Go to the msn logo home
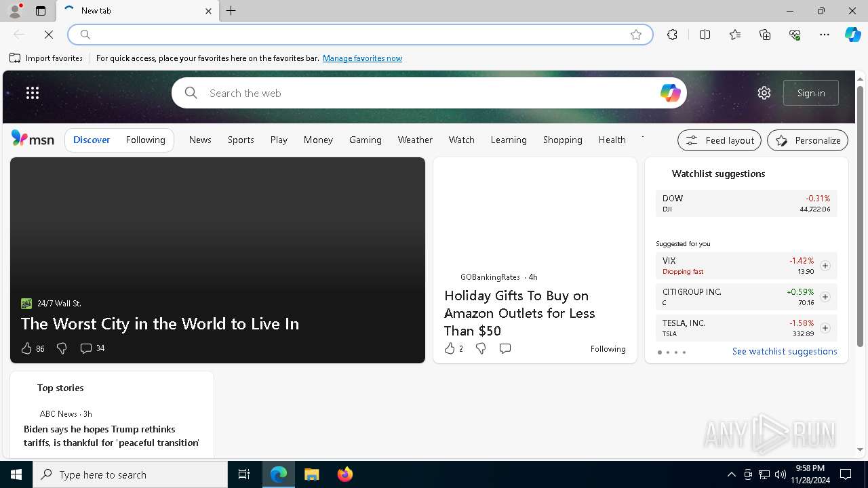Screen dimensions: 868x488 (x=33, y=139)
